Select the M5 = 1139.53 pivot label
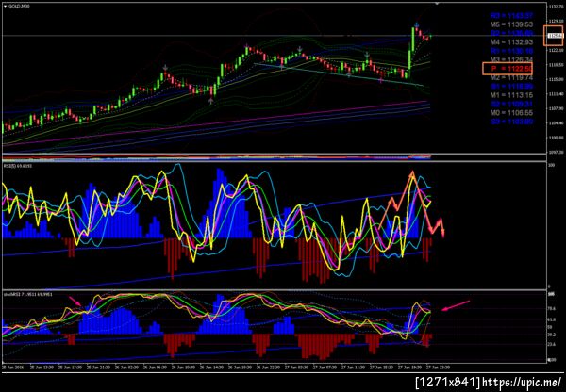566x392 pixels. tap(511, 24)
